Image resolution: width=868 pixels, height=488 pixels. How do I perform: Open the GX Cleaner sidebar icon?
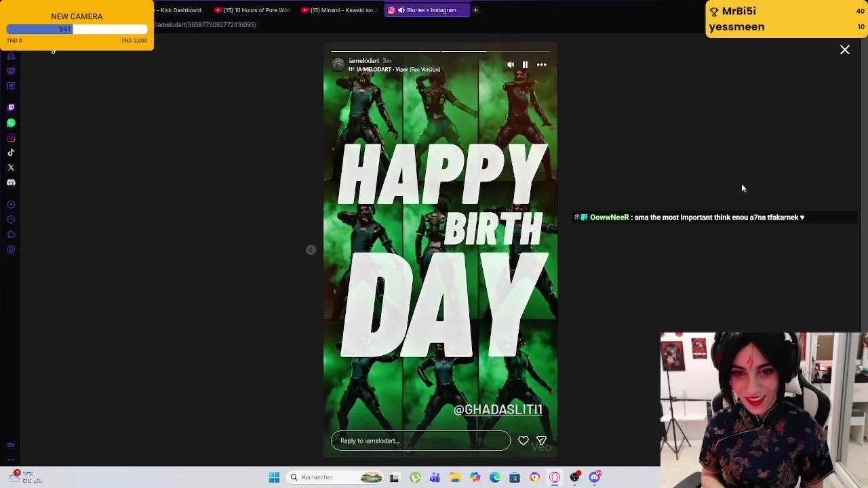click(11, 56)
